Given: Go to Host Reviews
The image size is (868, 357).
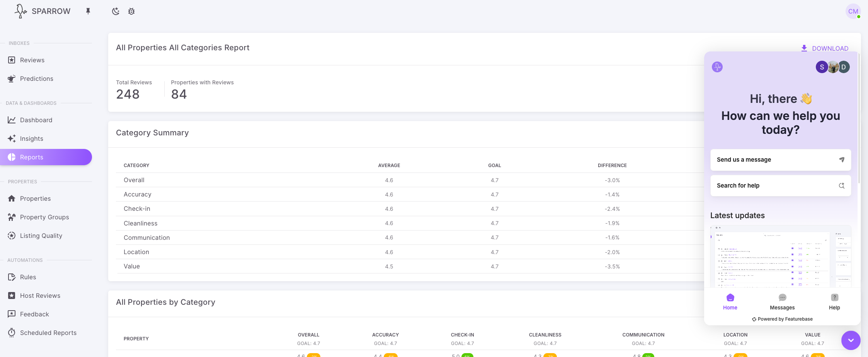Looking at the screenshot, I should tap(40, 296).
